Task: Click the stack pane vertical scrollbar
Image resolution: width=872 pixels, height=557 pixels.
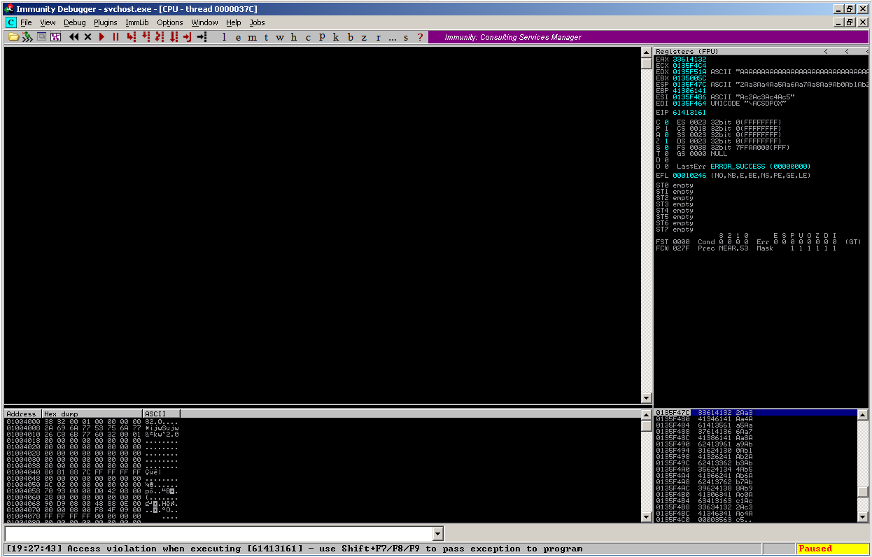Action: click(x=862, y=460)
